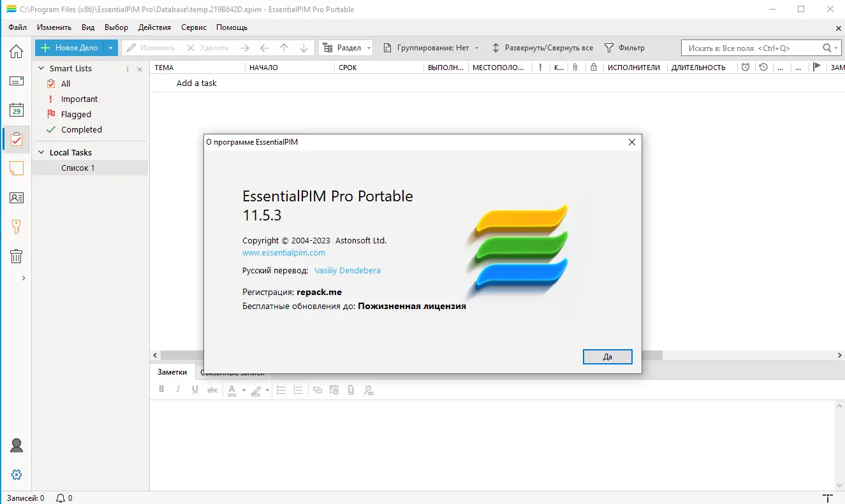
Task: Open the Новое Дело dropdown arrow
Action: 110,48
